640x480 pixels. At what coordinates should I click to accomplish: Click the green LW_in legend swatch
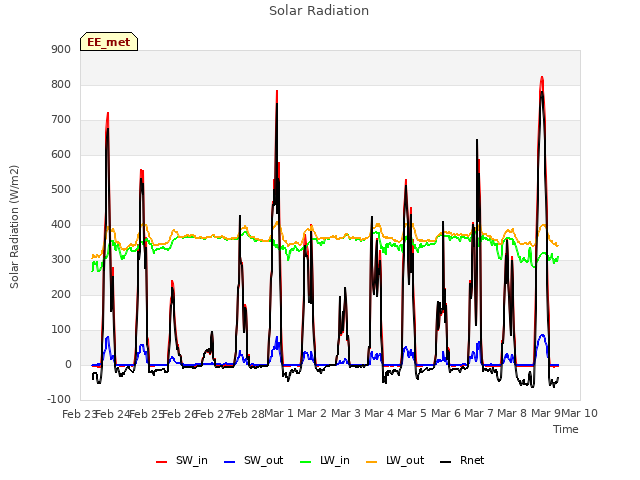pos(306,462)
